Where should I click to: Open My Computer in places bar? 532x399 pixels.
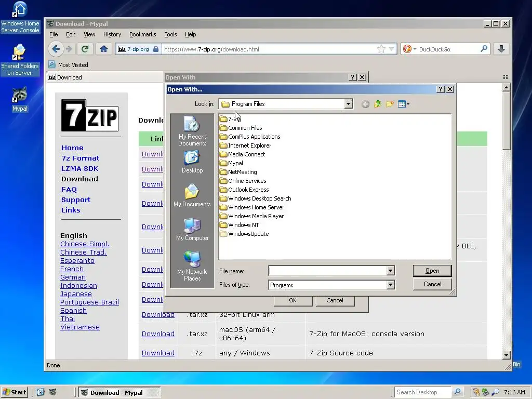pos(192,229)
